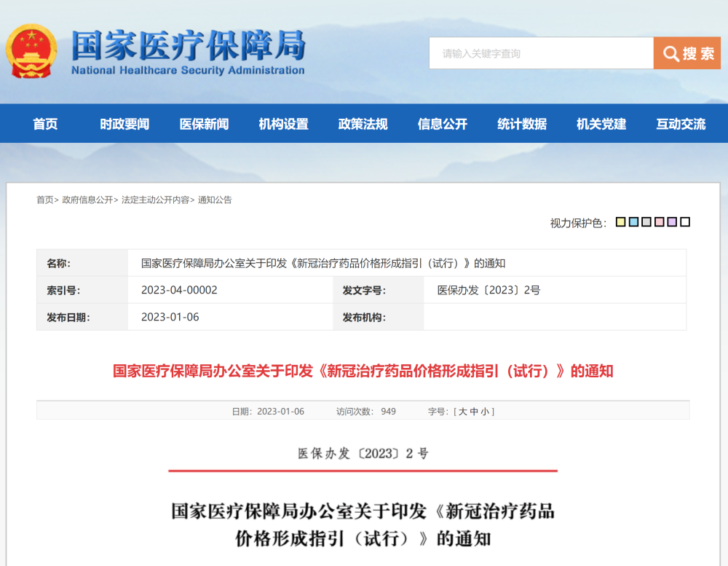Open the 信息公开 menu item
728x566 pixels.
(x=442, y=124)
